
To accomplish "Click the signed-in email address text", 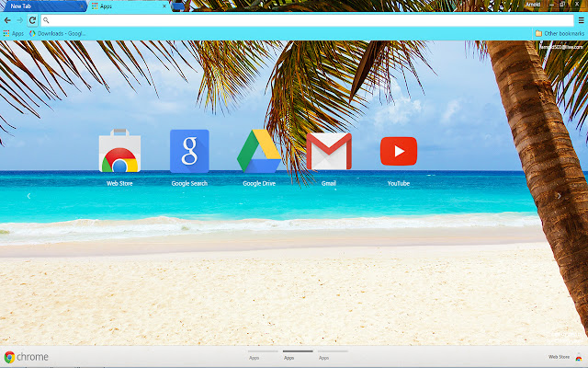I will click(x=561, y=47).
